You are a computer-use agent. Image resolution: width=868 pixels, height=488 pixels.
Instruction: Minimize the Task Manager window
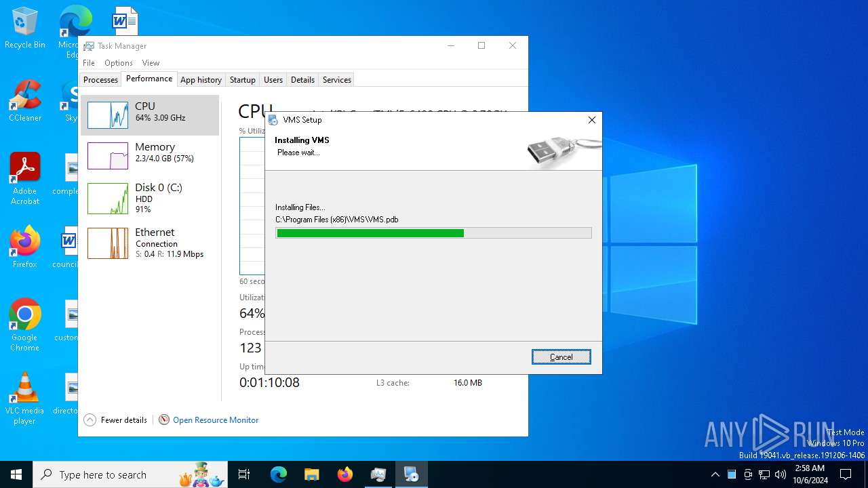coord(451,45)
